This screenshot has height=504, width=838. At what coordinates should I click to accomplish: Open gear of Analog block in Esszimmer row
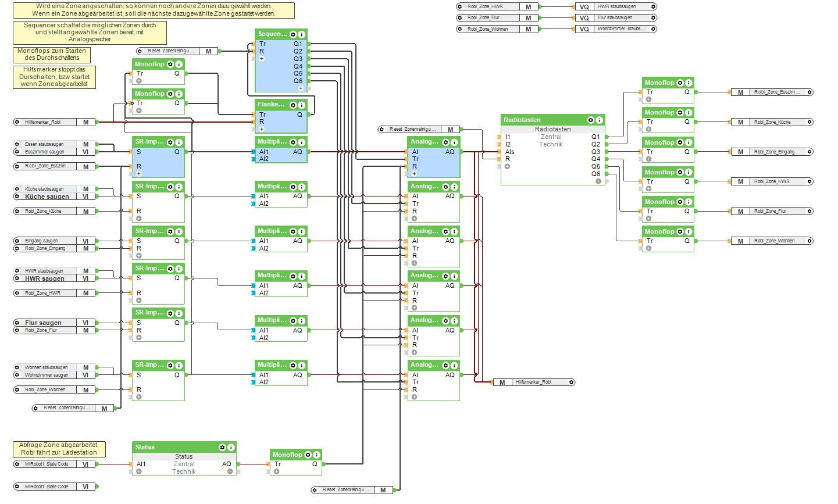[446, 142]
